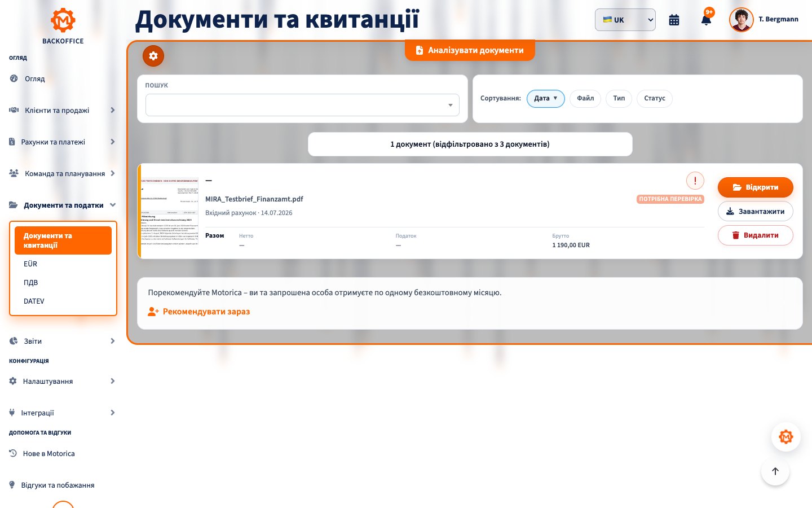Open the UK language selector
Image resolution: width=812 pixels, height=508 pixels.
click(625, 20)
